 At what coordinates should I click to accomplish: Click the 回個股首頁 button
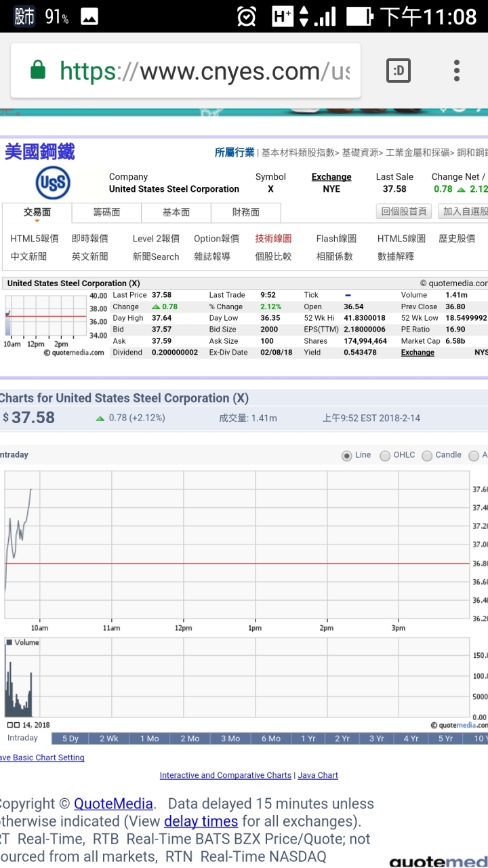click(x=404, y=212)
